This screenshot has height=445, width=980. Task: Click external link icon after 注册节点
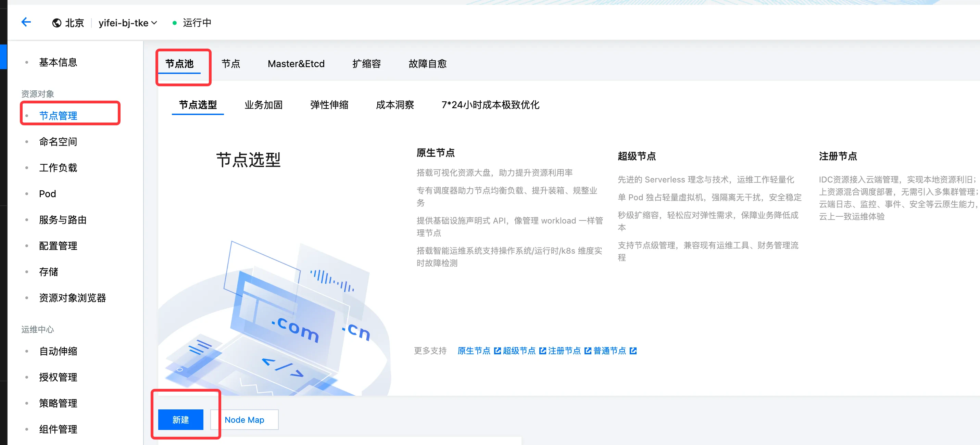point(588,351)
